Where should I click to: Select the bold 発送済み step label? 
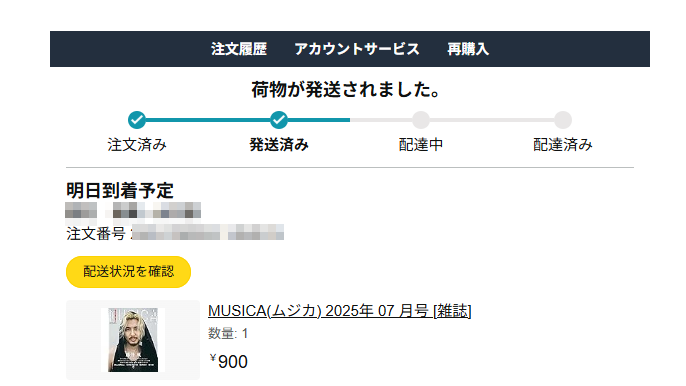pyautogui.click(x=279, y=144)
